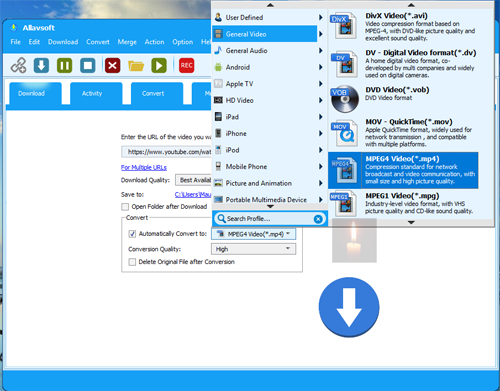Pause with the green pause toolbar icon
The height and width of the screenshot is (391, 500).
(64, 65)
